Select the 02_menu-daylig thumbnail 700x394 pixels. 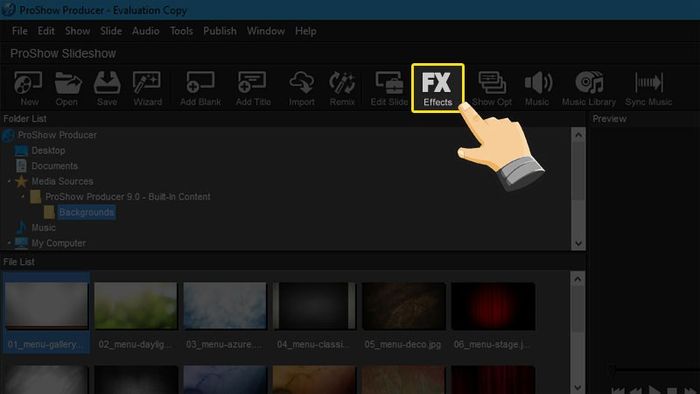click(x=136, y=306)
